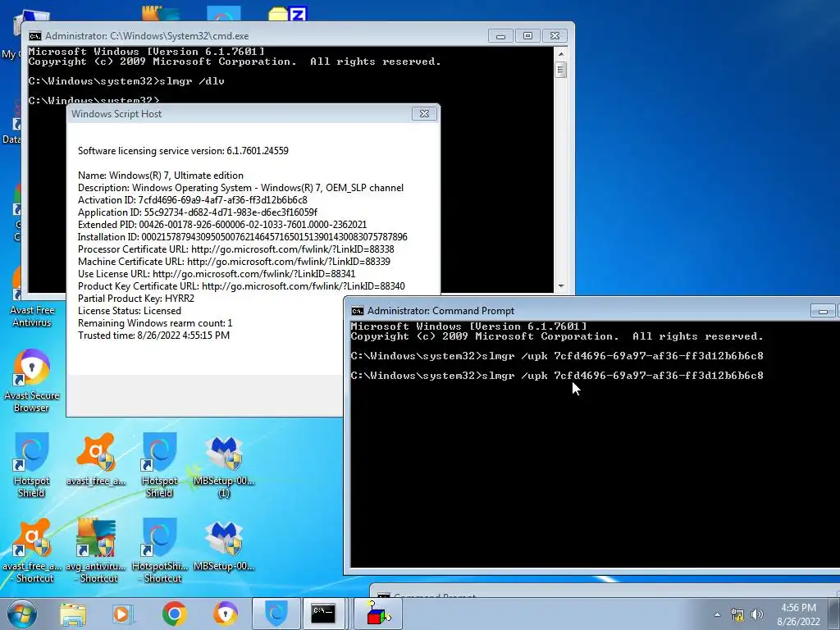Open the Windows Start menu orb
Viewport: 840px width, 630px height.
coord(21,614)
